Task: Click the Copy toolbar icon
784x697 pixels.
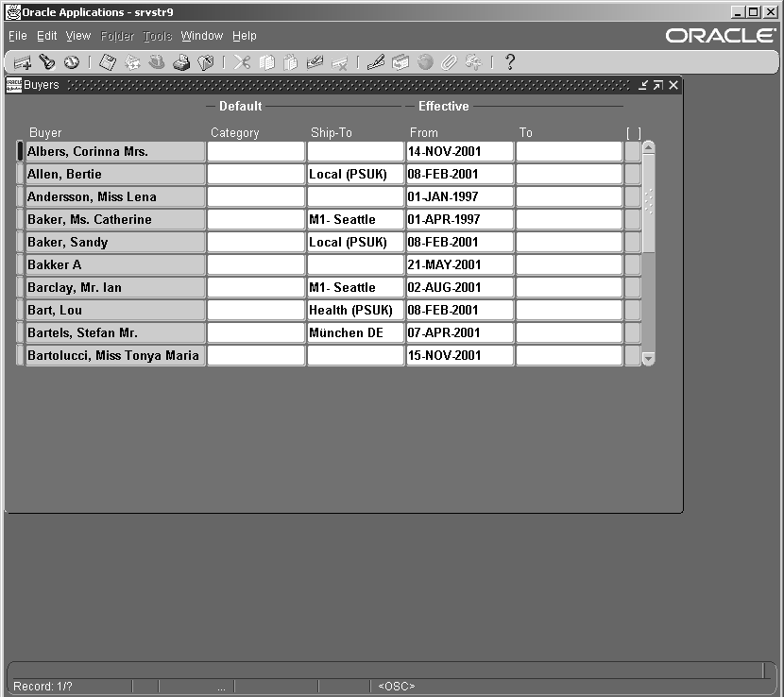Action: (x=266, y=62)
